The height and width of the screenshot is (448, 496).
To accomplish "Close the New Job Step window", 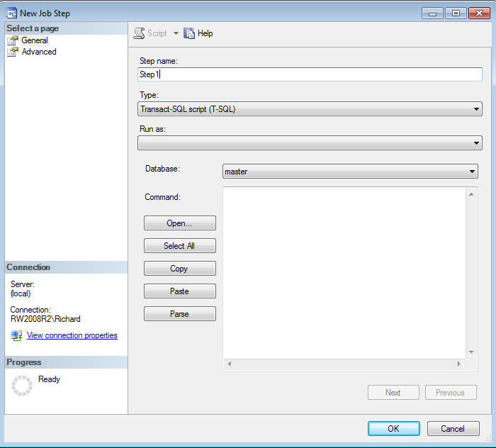I will pos(479,13).
